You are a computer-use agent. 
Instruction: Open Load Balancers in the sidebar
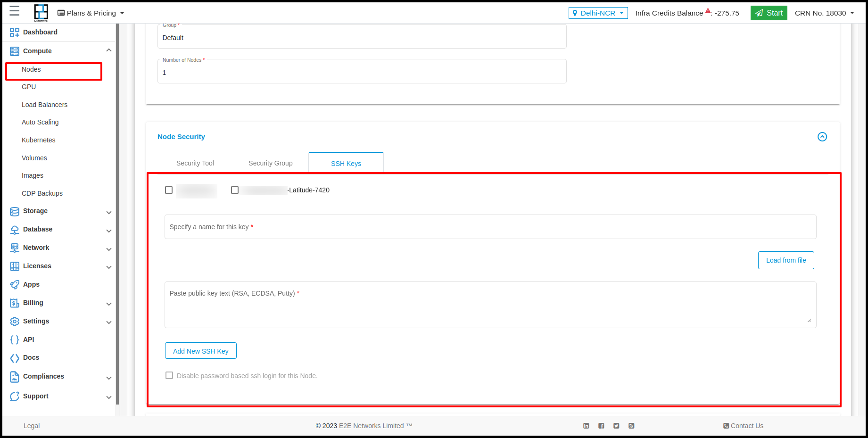pyautogui.click(x=44, y=105)
